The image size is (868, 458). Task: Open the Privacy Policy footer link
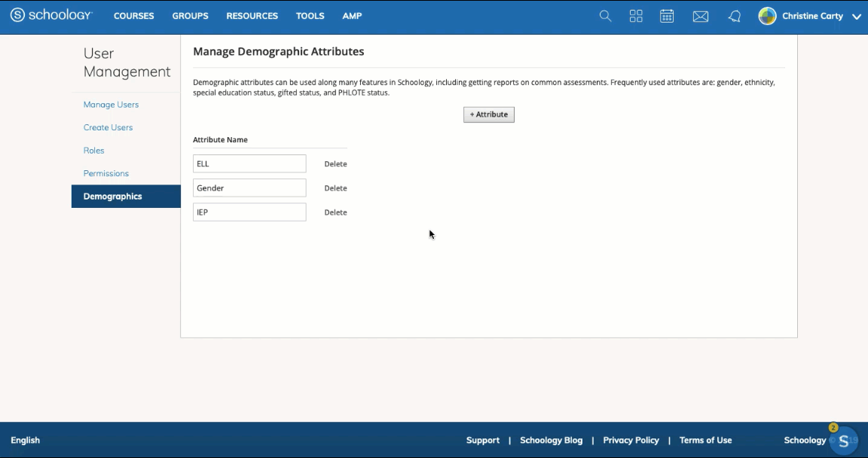pos(631,440)
